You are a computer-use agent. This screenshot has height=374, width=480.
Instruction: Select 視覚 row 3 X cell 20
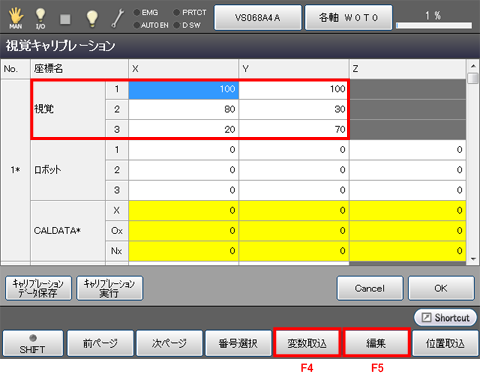click(184, 129)
